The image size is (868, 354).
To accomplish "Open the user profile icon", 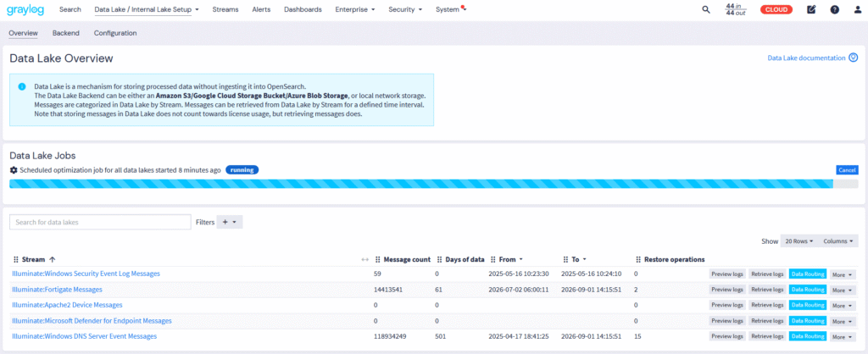I will click(858, 9).
